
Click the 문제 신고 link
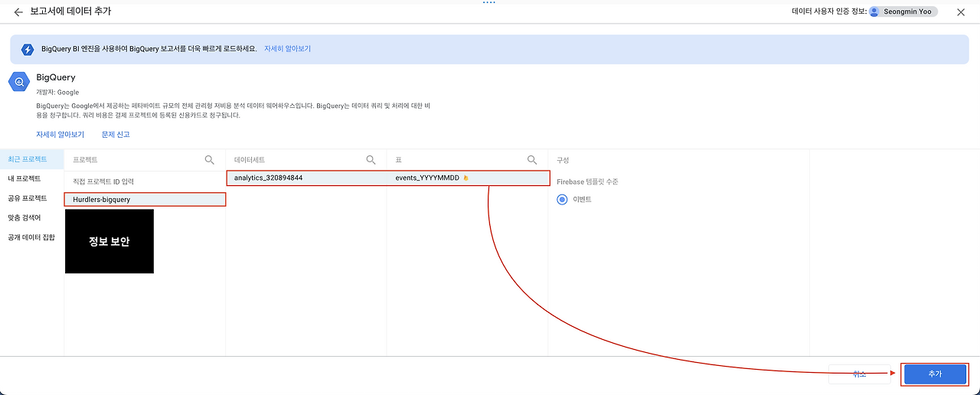click(x=116, y=134)
